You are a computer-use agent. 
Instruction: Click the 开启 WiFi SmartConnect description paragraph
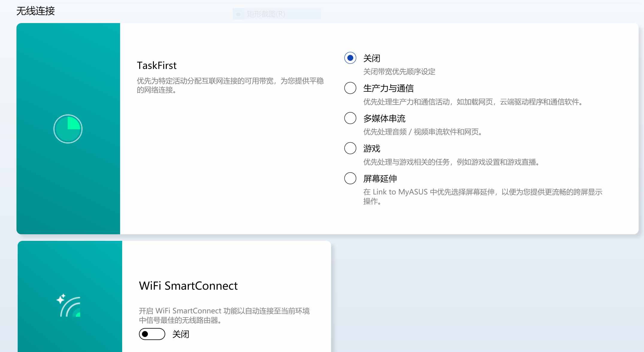click(x=224, y=315)
